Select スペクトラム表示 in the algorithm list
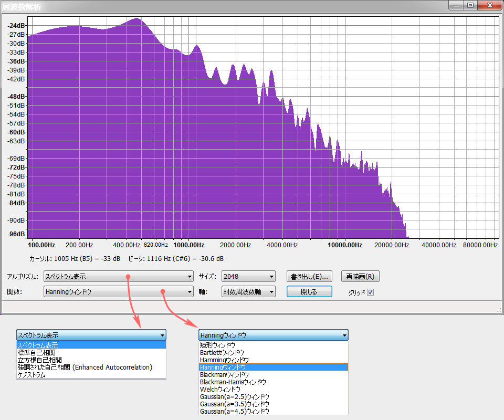The height and width of the screenshot is (420, 504). pyautogui.click(x=91, y=345)
